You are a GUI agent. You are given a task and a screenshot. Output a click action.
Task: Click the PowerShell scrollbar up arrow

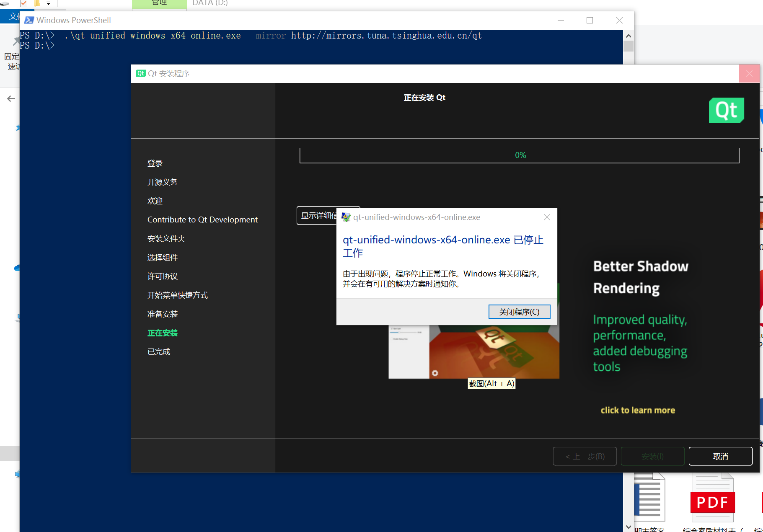point(628,36)
